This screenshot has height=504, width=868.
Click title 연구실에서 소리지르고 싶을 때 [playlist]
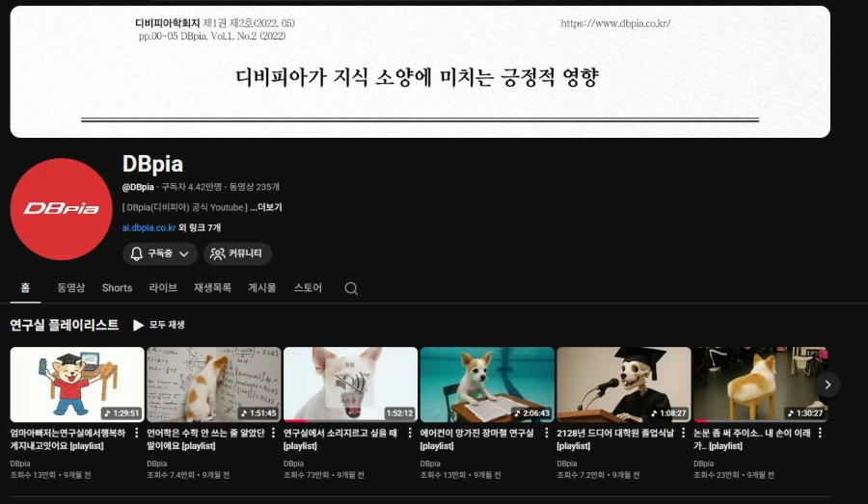[340, 439]
